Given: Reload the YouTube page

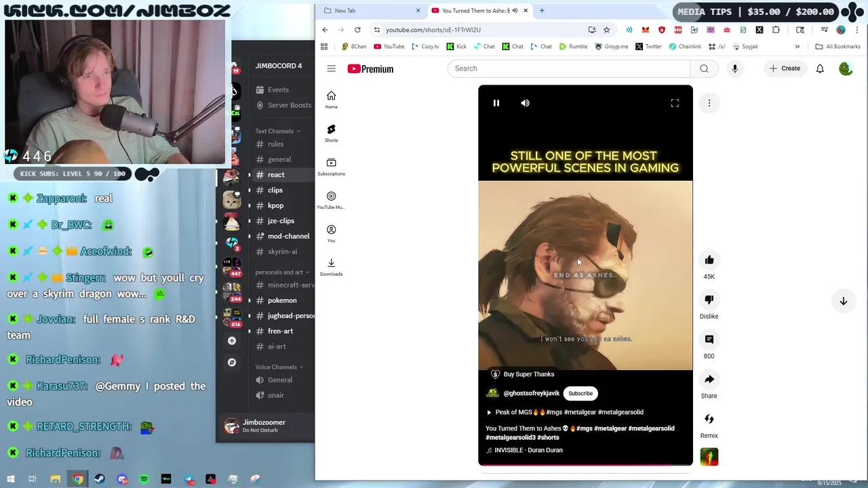Looking at the screenshot, I should pos(357,30).
